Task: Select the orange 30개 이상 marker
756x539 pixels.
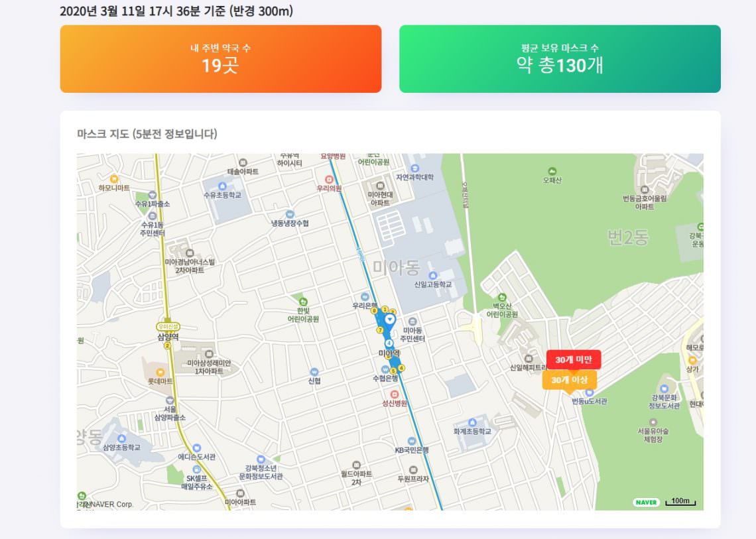Action: 570,380
